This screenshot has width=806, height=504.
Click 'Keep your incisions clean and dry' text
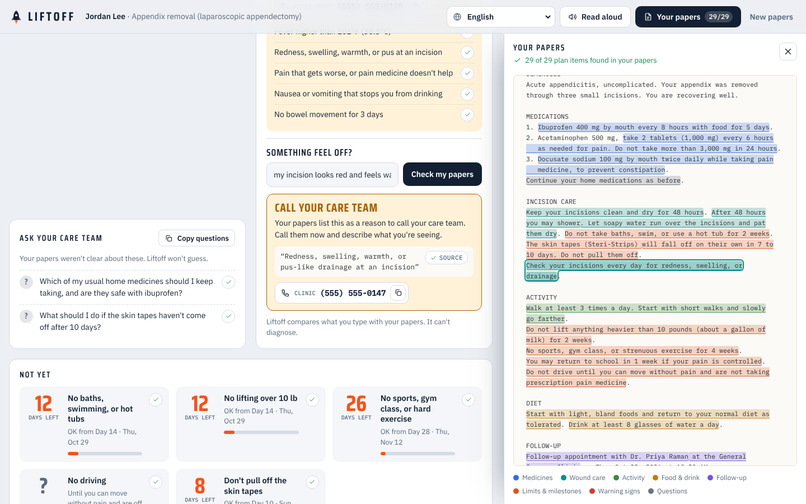[615, 212]
